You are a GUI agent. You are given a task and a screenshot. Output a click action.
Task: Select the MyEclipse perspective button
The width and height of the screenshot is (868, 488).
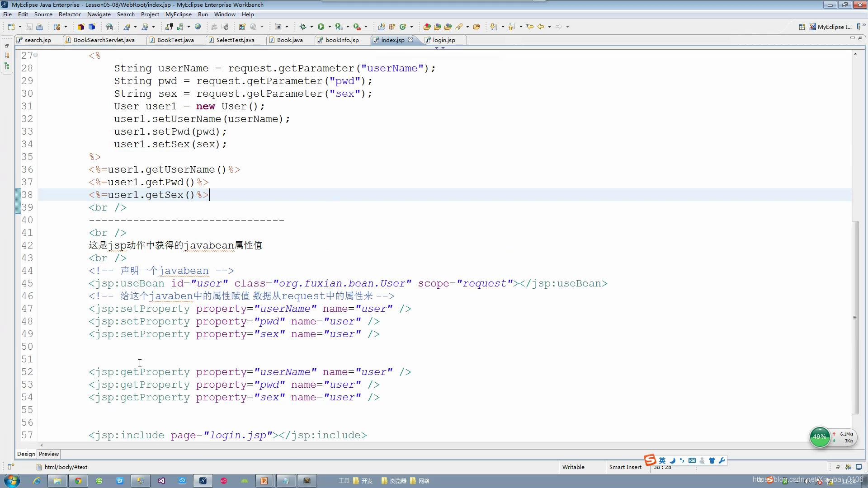coord(831,27)
